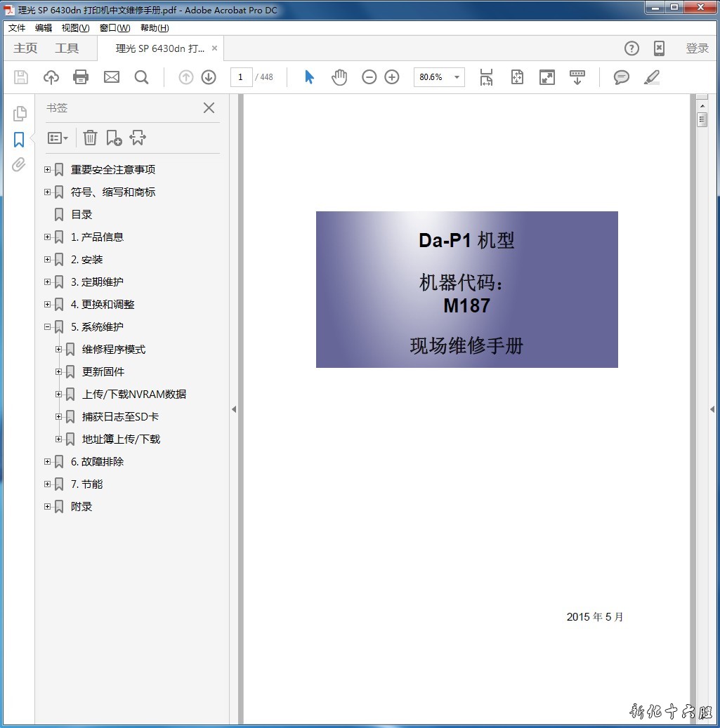720x728 pixels.
Task: Open bookmark options dropdown menu
Action: 58,138
